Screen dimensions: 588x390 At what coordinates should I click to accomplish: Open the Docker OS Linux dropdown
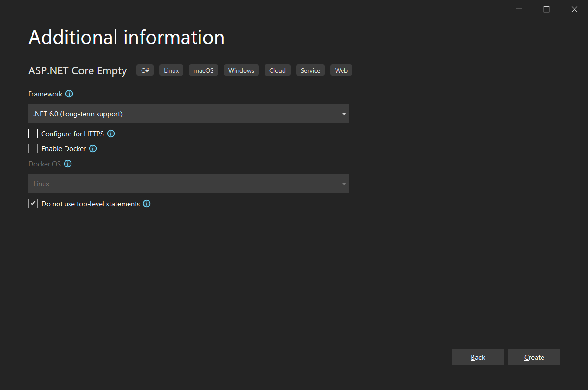[x=188, y=184]
